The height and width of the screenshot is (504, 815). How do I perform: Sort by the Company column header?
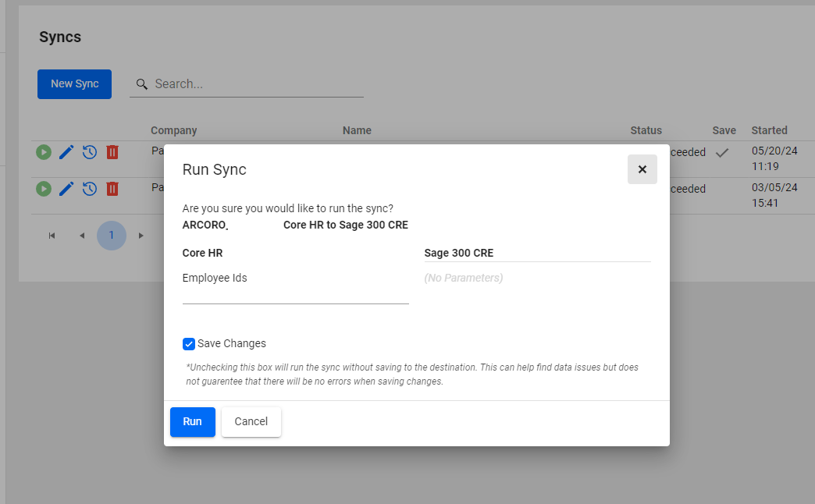(173, 130)
